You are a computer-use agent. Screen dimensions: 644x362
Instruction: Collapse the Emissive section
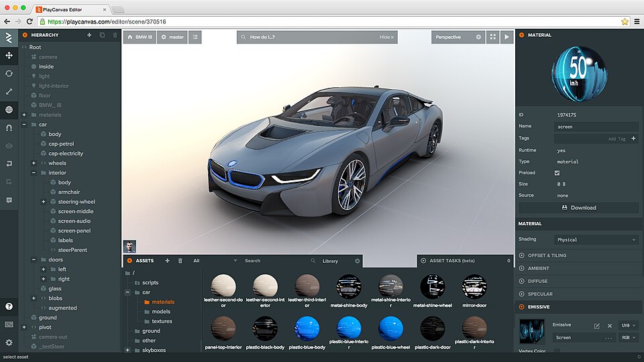coord(522,306)
